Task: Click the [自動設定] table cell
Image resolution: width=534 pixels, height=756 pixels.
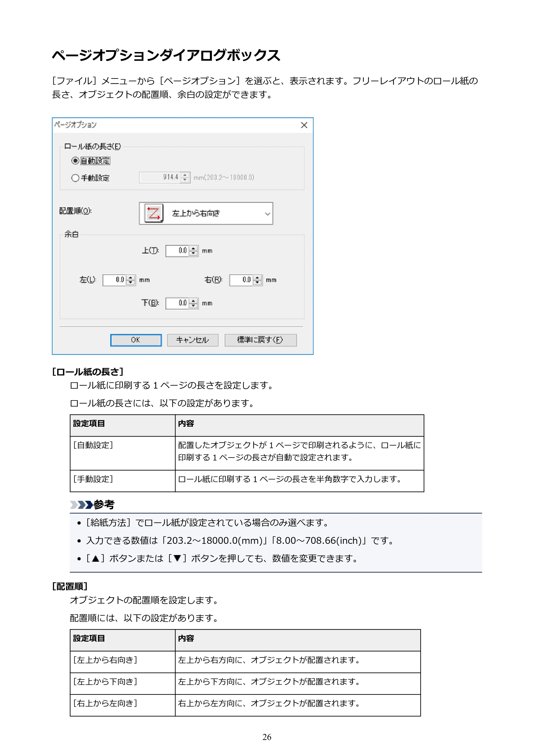Action: 122,453
